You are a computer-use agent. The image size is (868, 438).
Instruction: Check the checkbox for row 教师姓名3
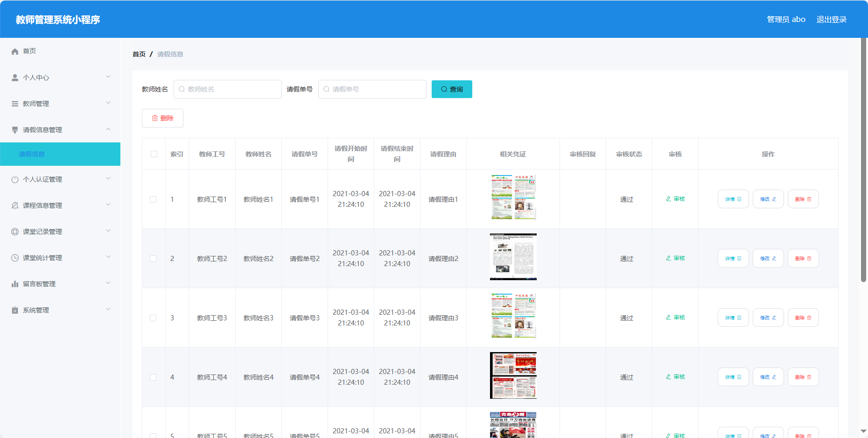click(x=153, y=318)
